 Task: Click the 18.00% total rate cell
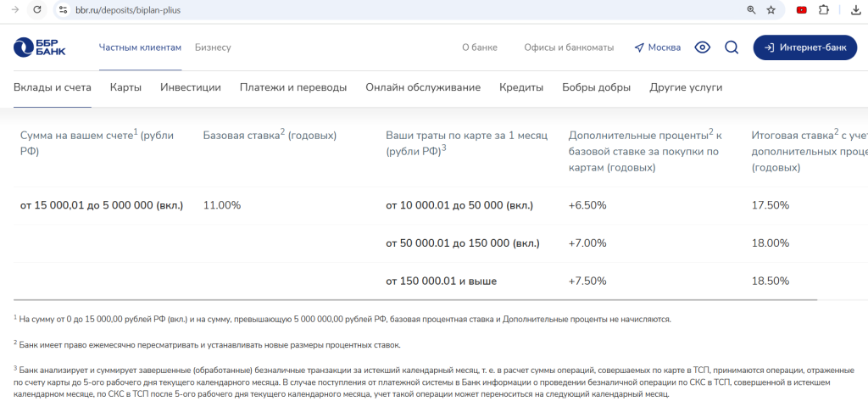[770, 243]
